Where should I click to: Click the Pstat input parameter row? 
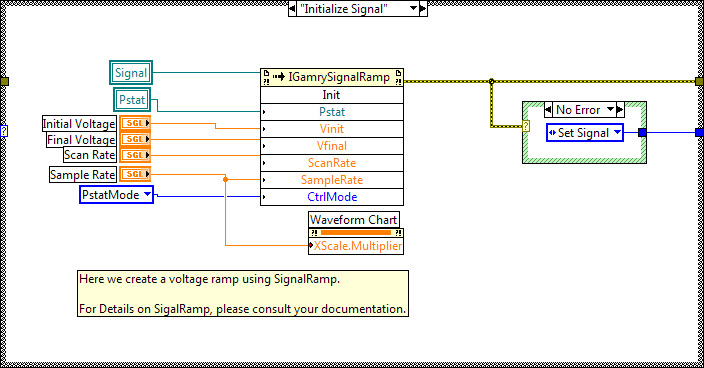point(332,112)
